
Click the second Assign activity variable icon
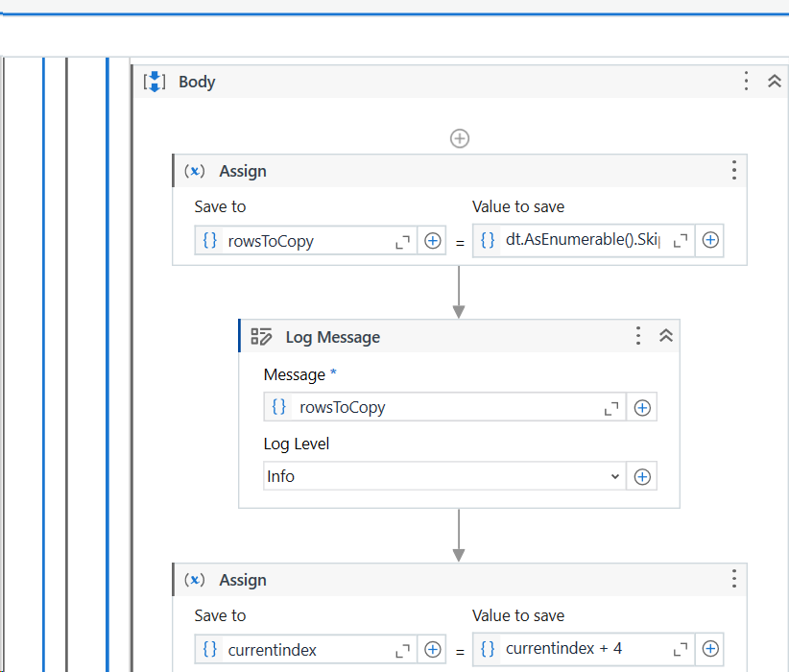(x=194, y=580)
